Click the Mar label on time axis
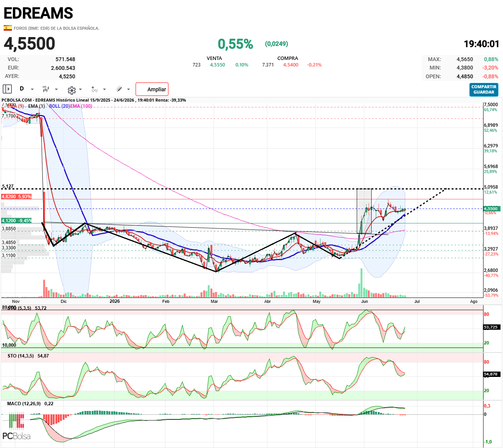The width and height of the screenshot is (503, 448). [x=214, y=301]
